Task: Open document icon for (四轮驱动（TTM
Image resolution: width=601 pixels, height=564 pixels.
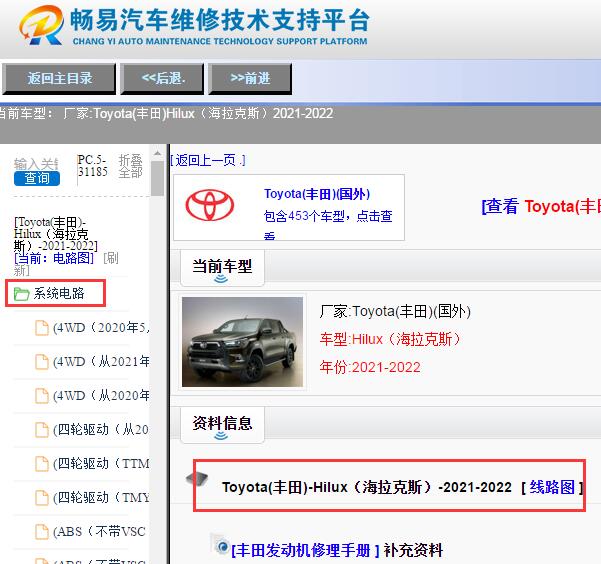Action: [x=42, y=464]
